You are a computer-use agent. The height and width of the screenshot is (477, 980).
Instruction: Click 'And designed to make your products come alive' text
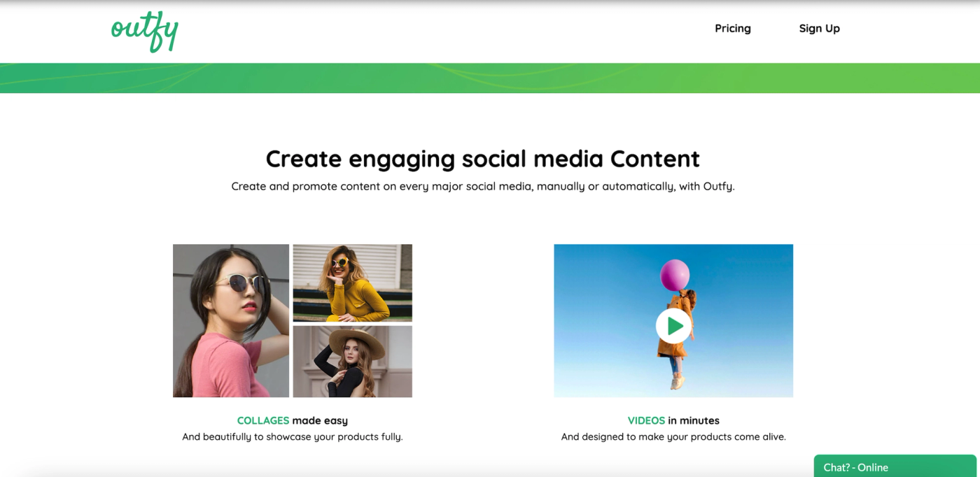pyautogui.click(x=673, y=436)
